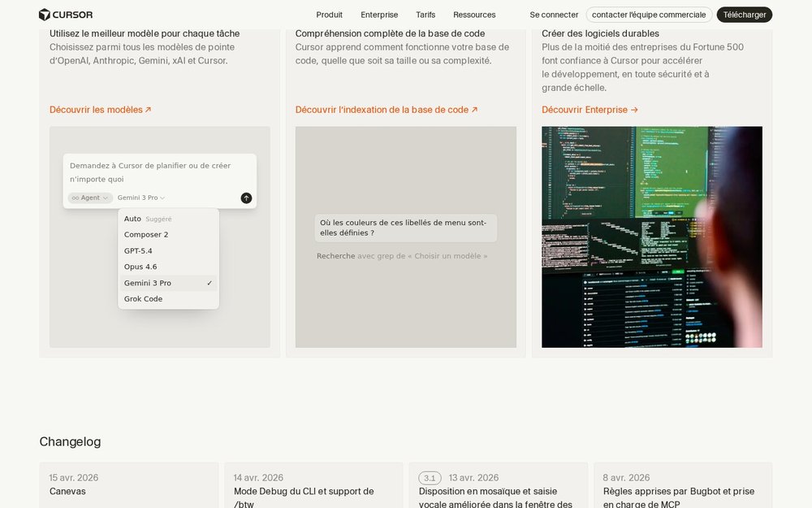Click heading Créer des logiciels durables

click(600, 33)
